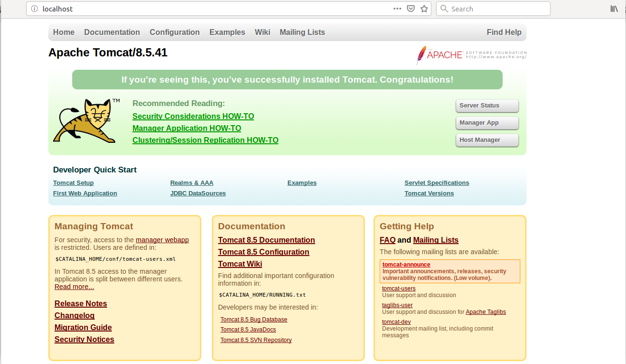Viewport: 626px width, 364px height.
Task: Click the Managing Tomcat heading
Action: point(94,226)
